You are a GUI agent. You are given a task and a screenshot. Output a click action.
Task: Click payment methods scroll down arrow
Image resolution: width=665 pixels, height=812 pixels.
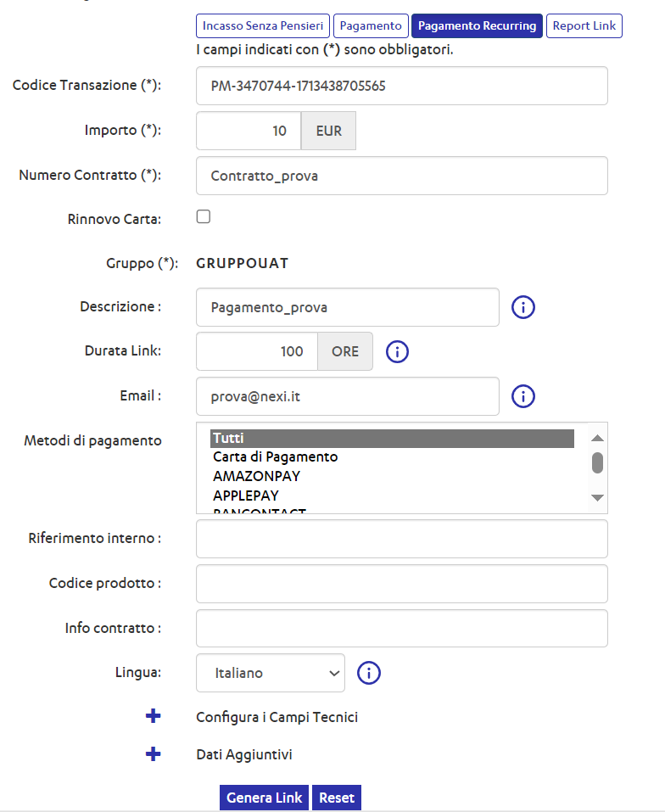tap(597, 498)
